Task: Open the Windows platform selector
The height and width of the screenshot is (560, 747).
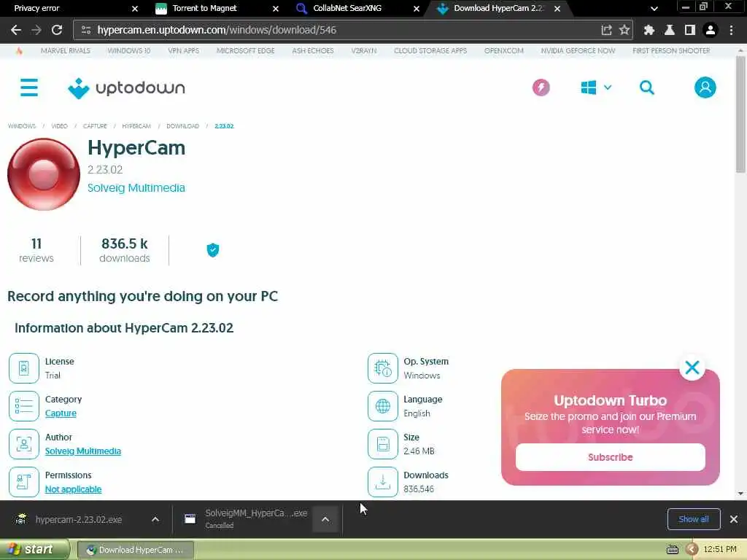Action: click(596, 87)
